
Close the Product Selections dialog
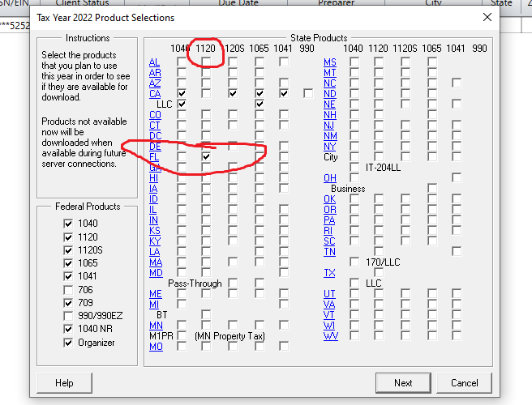487,17
